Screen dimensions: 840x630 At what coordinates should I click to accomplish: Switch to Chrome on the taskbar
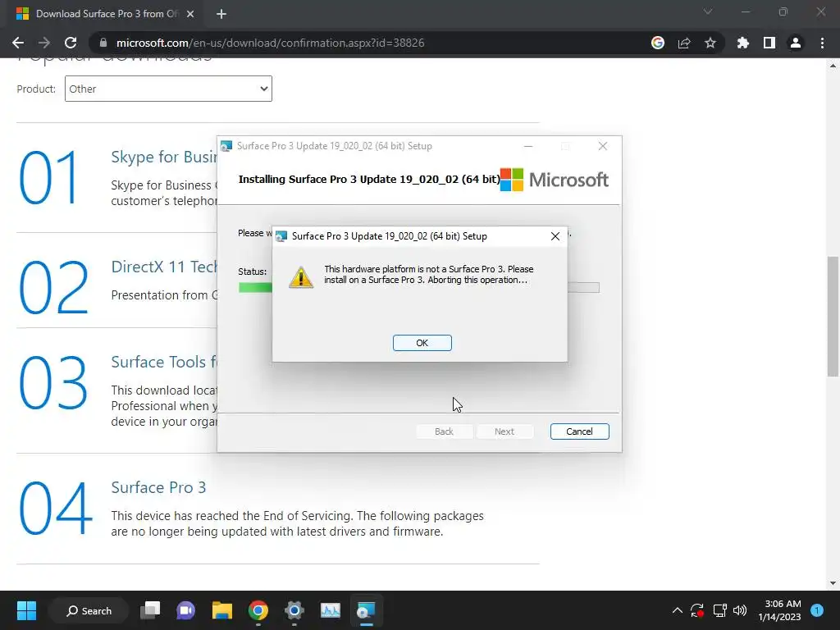pos(258,610)
